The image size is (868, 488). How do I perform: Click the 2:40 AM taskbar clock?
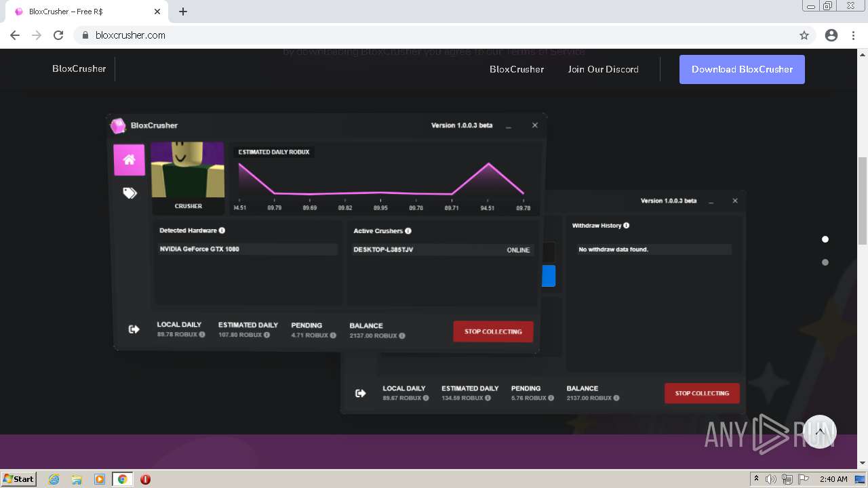point(833,479)
